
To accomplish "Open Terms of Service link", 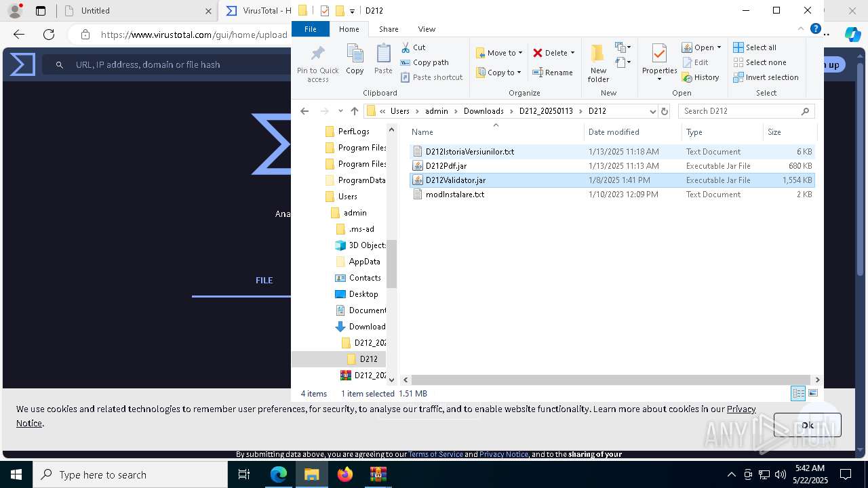I will tap(435, 454).
